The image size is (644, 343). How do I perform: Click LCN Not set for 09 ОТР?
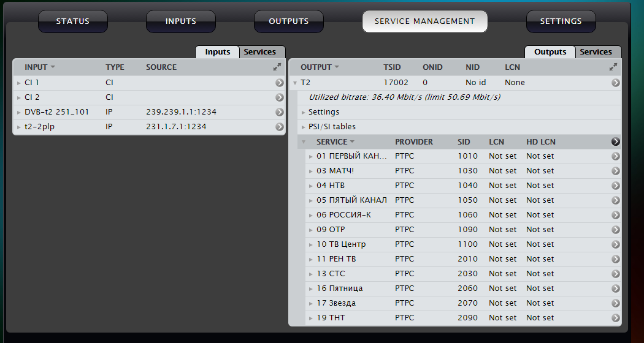(503, 229)
